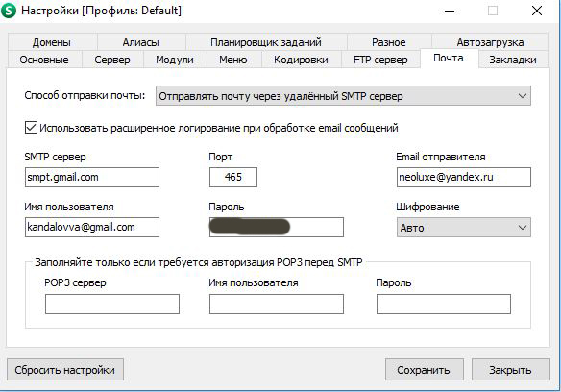Go to Планировщик заданий tab
561x392 pixels.
click(266, 42)
